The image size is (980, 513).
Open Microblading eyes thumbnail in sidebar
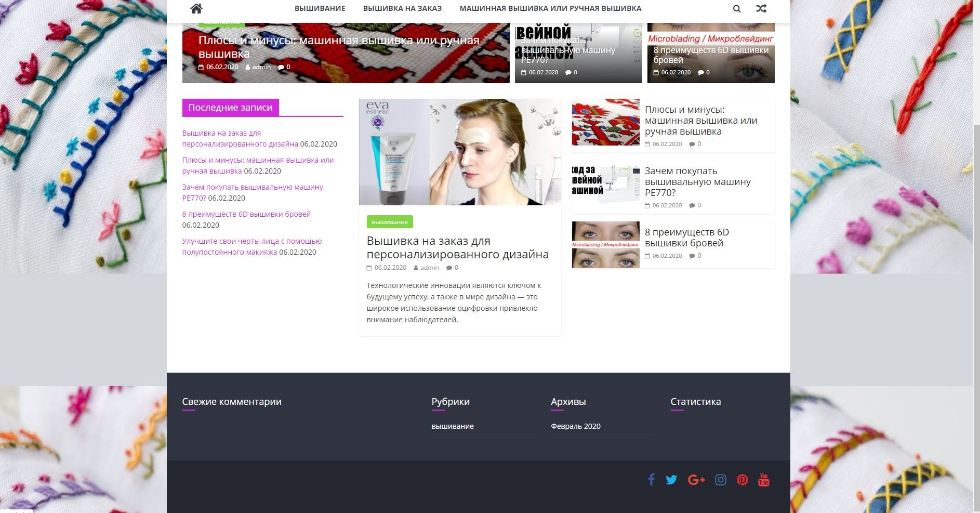click(x=605, y=245)
